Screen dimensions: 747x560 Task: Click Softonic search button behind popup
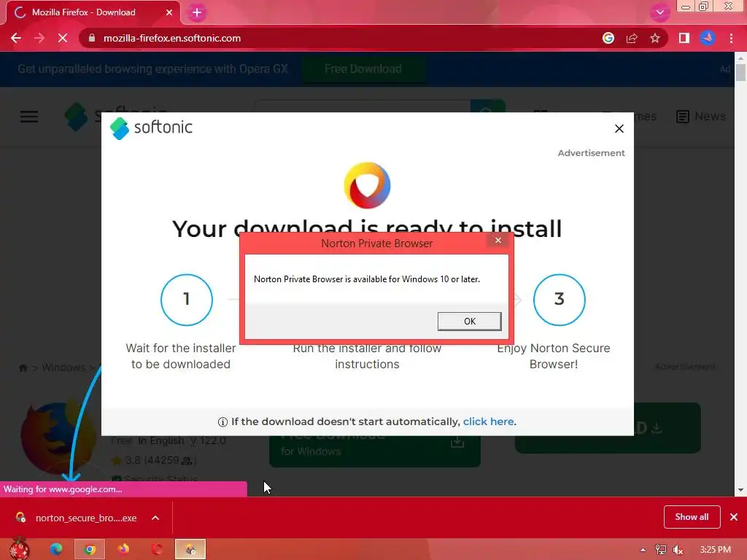click(x=487, y=106)
